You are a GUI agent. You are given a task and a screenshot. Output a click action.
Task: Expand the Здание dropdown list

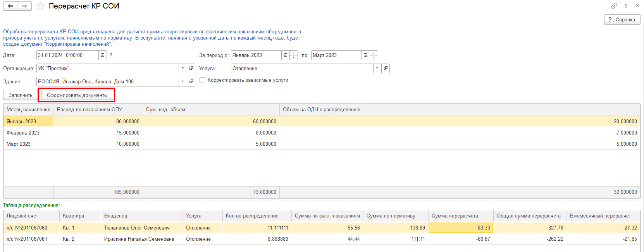point(183,82)
